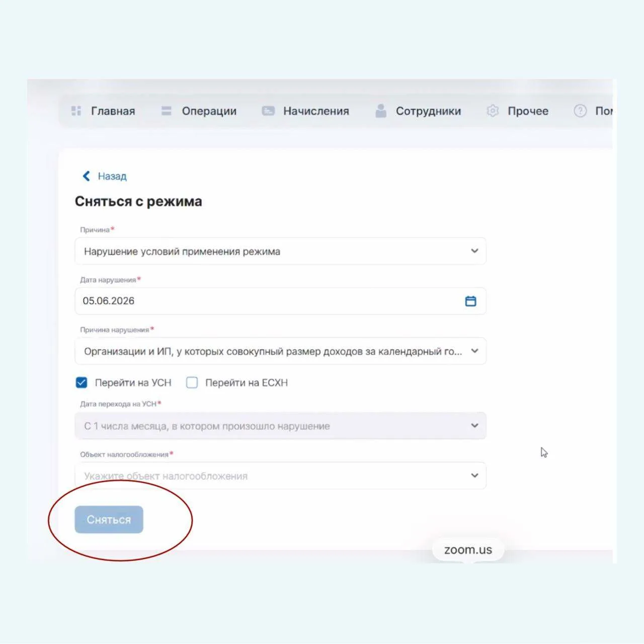The width and height of the screenshot is (644, 644).
Task: Click the help question mark icon
Action: [580, 111]
